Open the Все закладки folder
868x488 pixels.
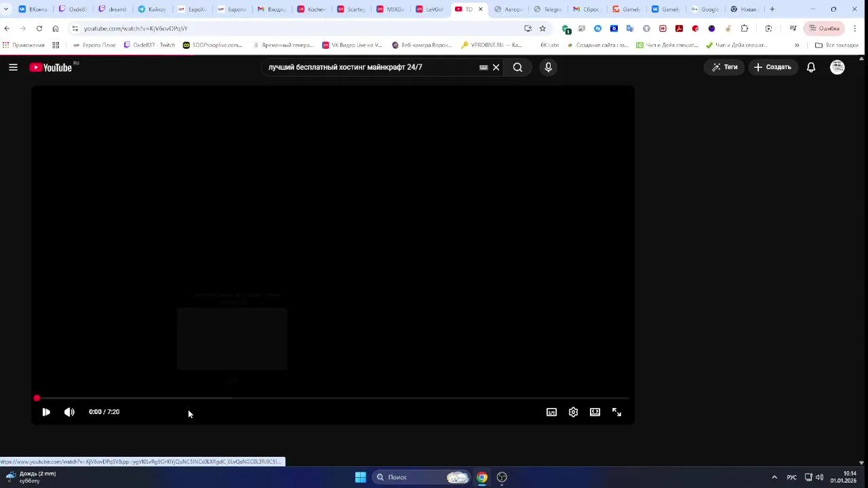click(x=836, y=45)
